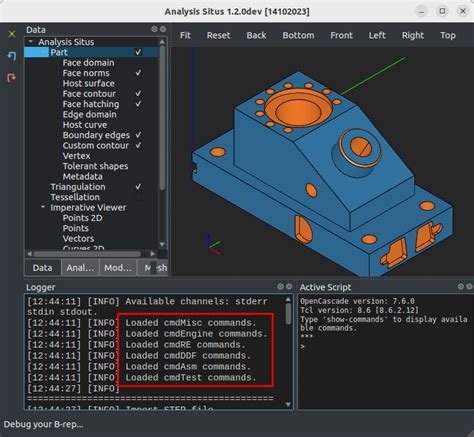Collapse the Analysis Situs root node
Screen dimensions: 474x437
pyautogui.click(x=31, y=42)
